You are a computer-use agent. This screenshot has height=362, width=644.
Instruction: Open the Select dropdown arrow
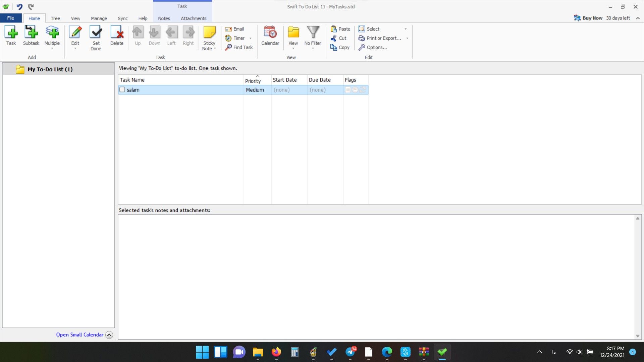[x=406, y=29]
